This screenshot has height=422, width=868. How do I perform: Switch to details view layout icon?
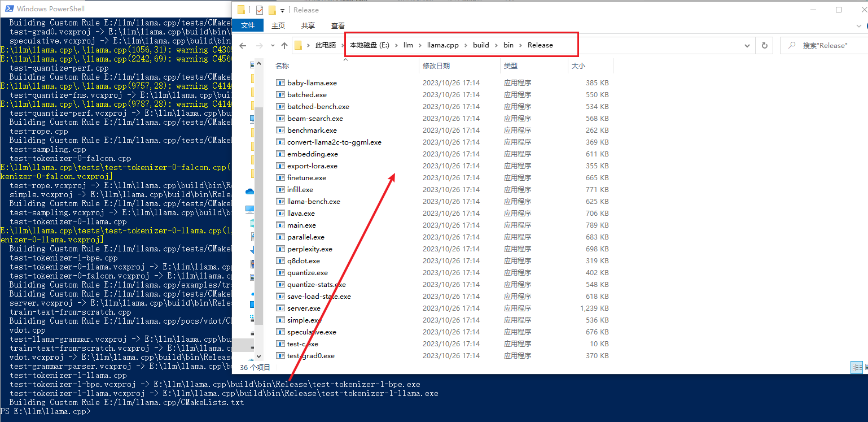(857, 367)
